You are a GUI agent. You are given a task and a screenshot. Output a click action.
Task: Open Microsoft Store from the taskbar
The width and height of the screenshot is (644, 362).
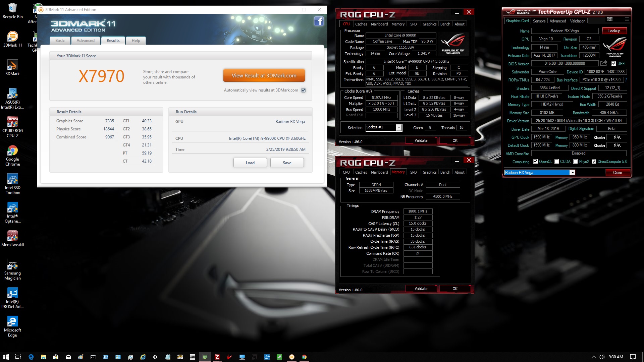coord(56,357)
